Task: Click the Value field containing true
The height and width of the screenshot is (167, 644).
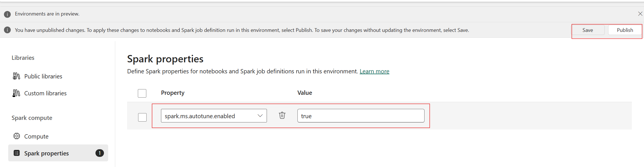Action: point(361,116)
